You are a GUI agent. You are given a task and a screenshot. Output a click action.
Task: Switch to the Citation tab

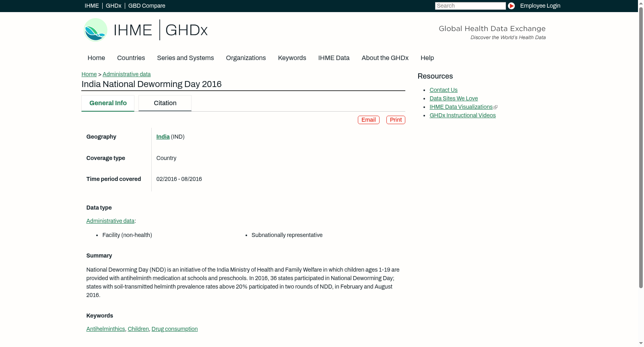165,103
